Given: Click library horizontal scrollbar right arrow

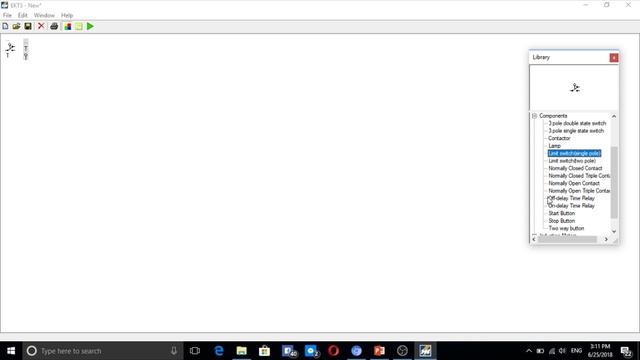Looking at the screenshot, I should click(x=606, y=240).
